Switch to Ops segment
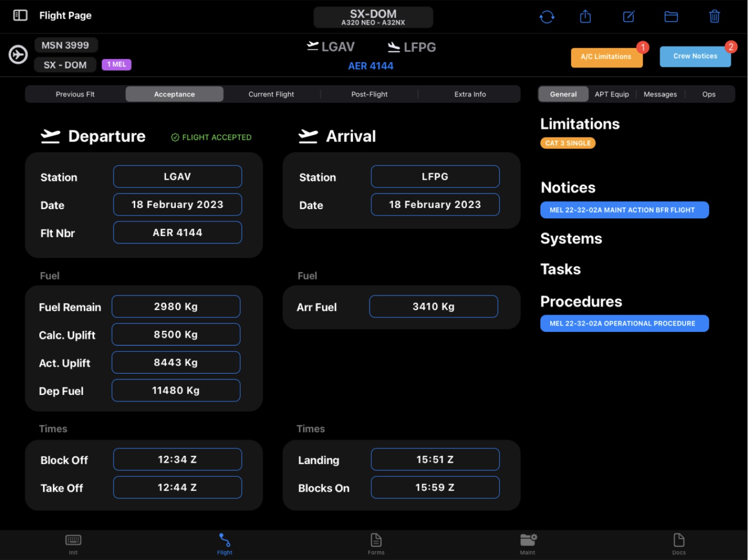This screenshot has height=560, width=748. click(x=709, y=94)
